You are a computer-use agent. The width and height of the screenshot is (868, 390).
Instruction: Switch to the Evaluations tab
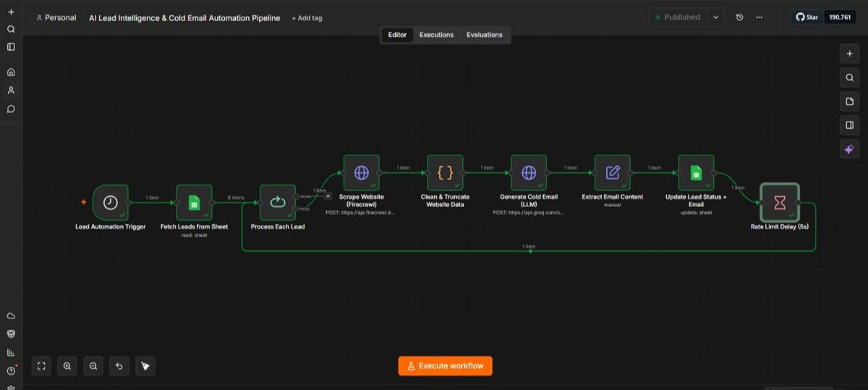click(x=484, y=35)
